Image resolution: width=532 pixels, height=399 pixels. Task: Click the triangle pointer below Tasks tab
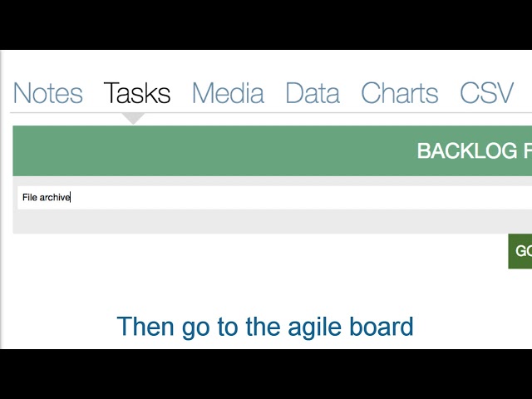click(133, 118)
